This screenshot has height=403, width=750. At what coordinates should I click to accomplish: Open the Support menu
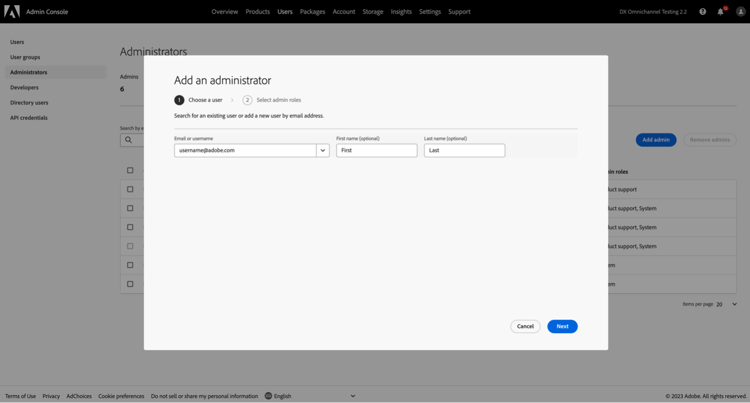click(459, 11)
